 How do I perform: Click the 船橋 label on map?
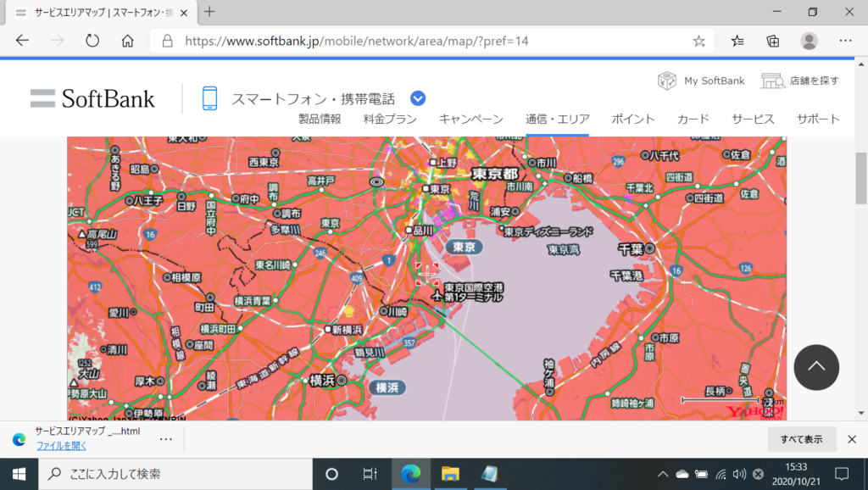[x=582, y=178]
